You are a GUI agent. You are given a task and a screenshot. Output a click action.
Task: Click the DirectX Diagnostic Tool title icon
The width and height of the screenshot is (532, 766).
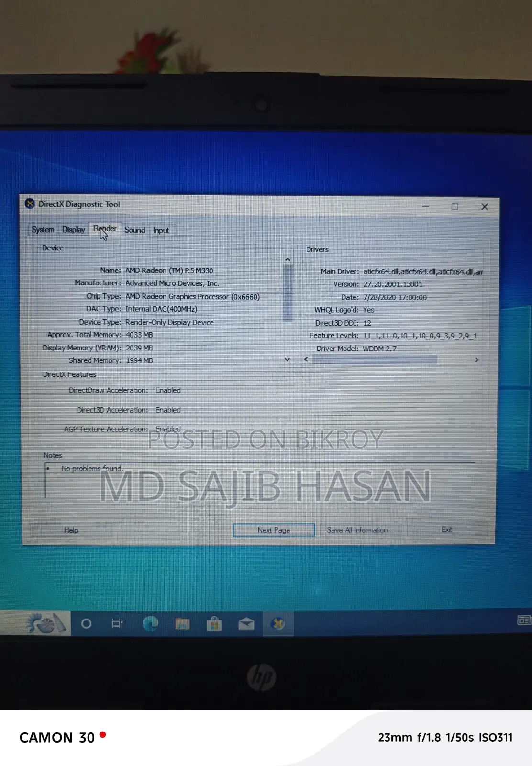coord(30,204)
